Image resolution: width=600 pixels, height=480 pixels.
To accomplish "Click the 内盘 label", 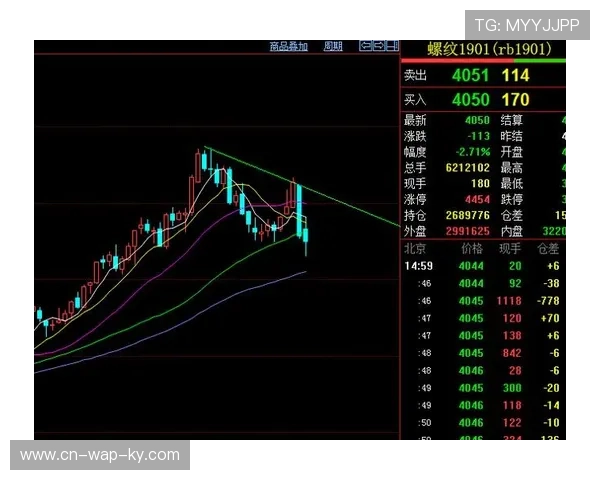I will tap(512, 231).
